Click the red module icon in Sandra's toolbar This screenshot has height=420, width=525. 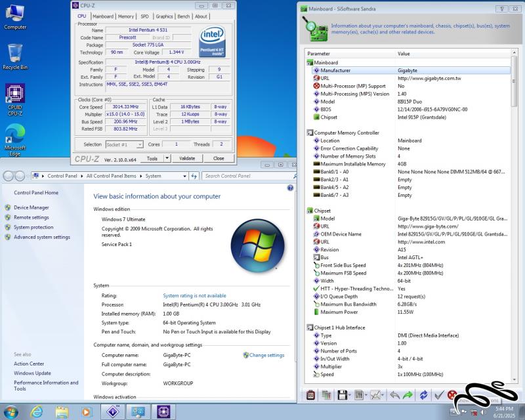pyautogui.click(x=310, y=395)
